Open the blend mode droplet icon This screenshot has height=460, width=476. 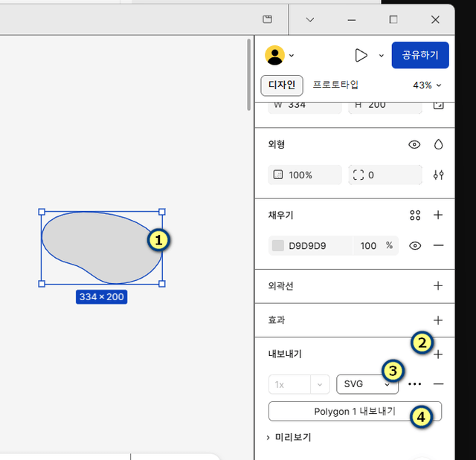pos(438,144)
